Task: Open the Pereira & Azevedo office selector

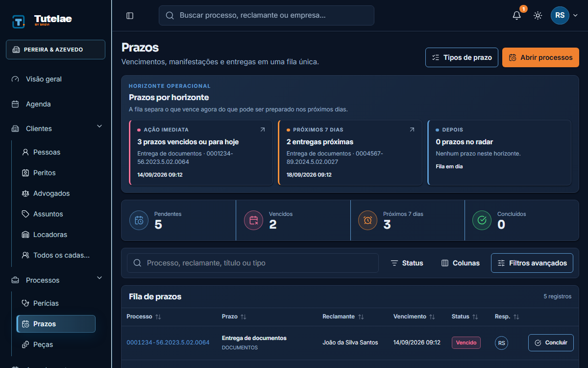Action: 55,50
